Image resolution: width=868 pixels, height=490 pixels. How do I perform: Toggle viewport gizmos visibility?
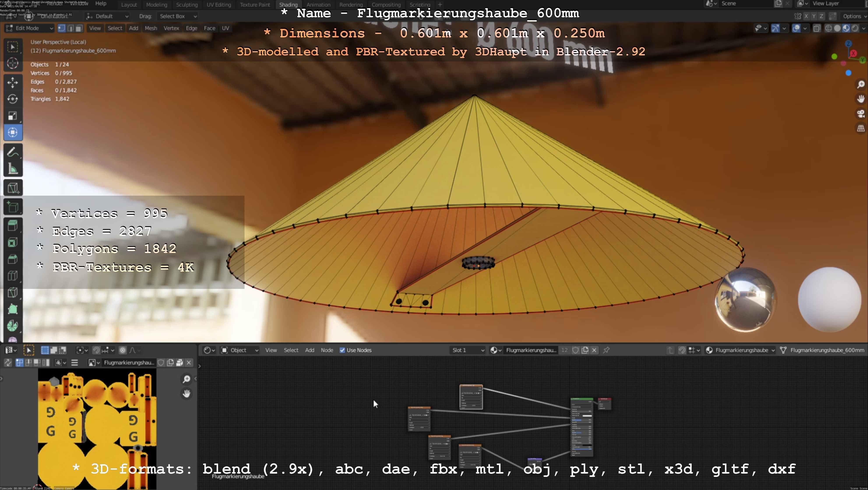click(x=775, y=28)
